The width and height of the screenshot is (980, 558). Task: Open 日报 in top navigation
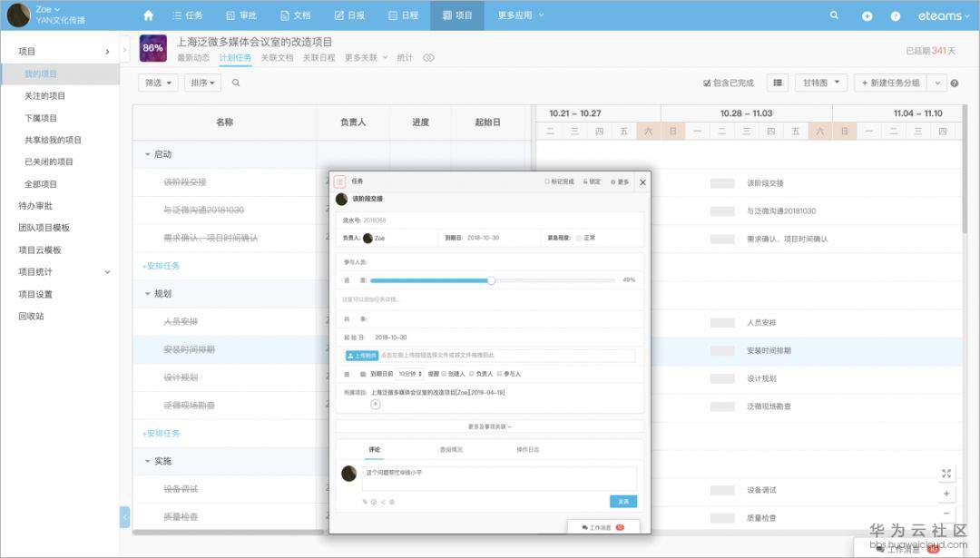tap(349, 15)
